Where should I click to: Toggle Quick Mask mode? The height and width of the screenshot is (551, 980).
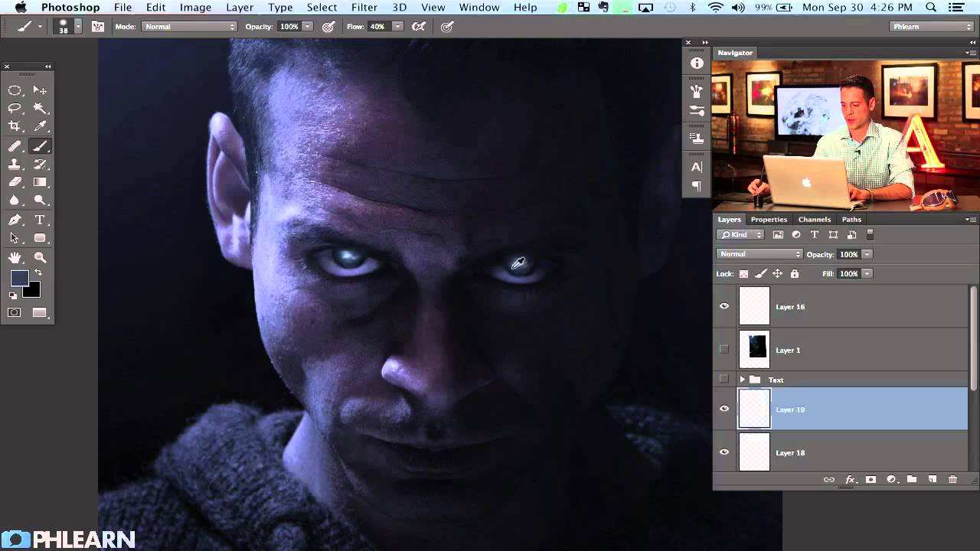click(x=15, y=312)
